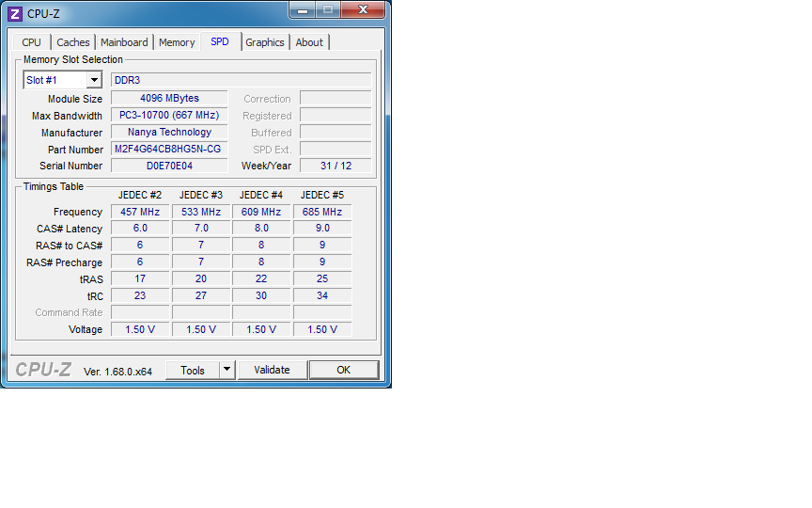Click the PC3-10700 (667 MHz) bandwidth value

coord(169,115)
